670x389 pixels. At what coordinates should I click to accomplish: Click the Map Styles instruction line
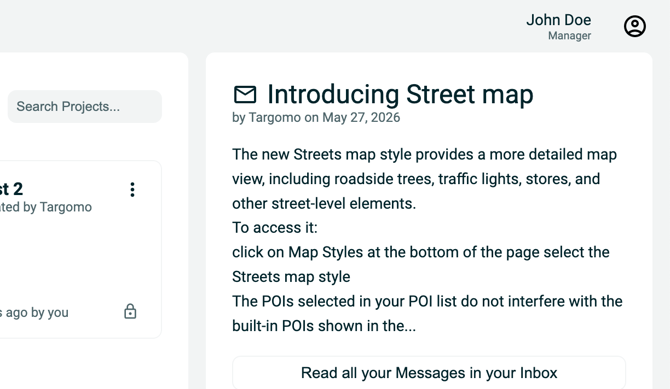pos(421,264)
